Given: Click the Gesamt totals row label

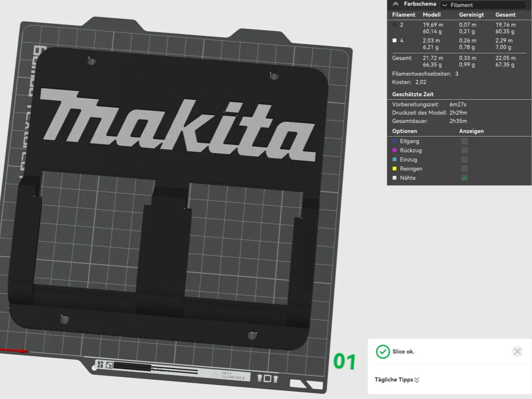Looking at the screenshot, I should tap(402, 58).
